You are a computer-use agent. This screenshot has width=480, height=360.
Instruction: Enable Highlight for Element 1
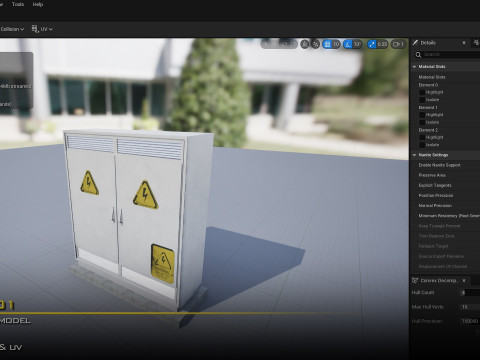[x=422, y=115]
